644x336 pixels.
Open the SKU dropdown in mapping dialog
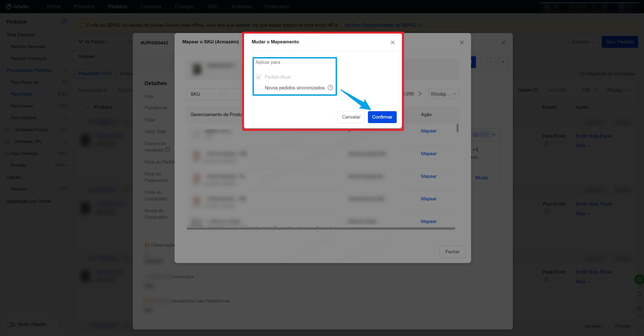206,94
